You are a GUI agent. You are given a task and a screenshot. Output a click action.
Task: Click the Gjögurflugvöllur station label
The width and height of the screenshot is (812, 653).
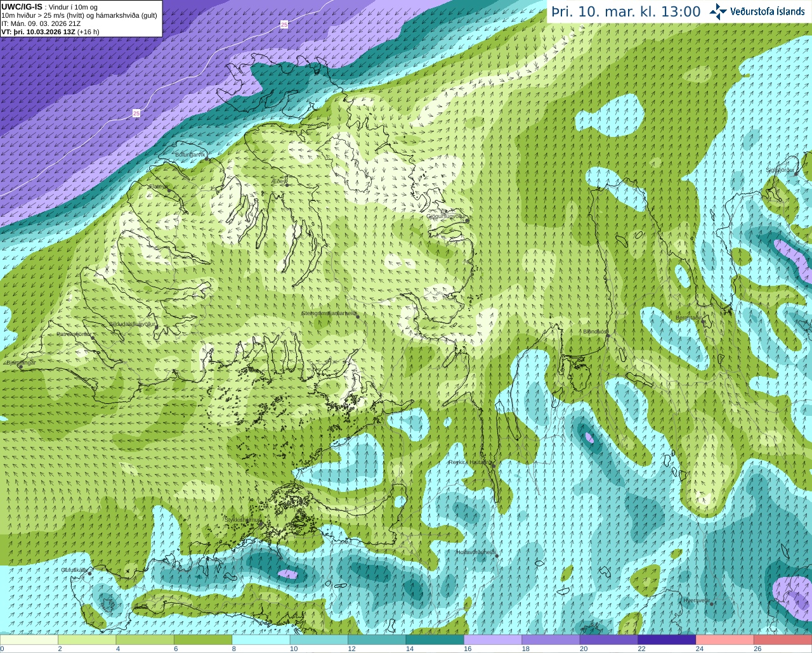(x=447, y=216)
